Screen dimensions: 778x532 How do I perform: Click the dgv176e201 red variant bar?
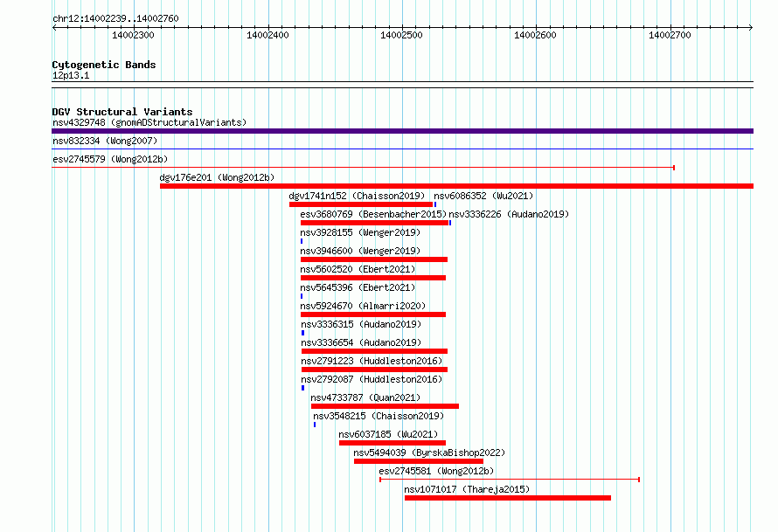coord(456,186)
